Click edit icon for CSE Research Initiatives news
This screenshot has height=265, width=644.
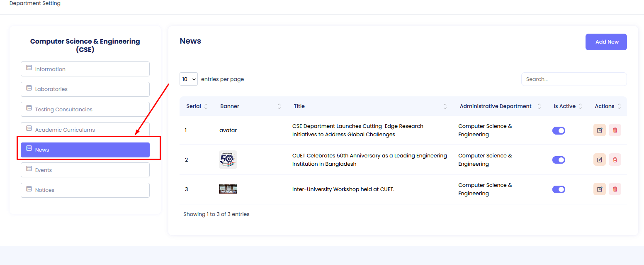click(x=599, y=130)
